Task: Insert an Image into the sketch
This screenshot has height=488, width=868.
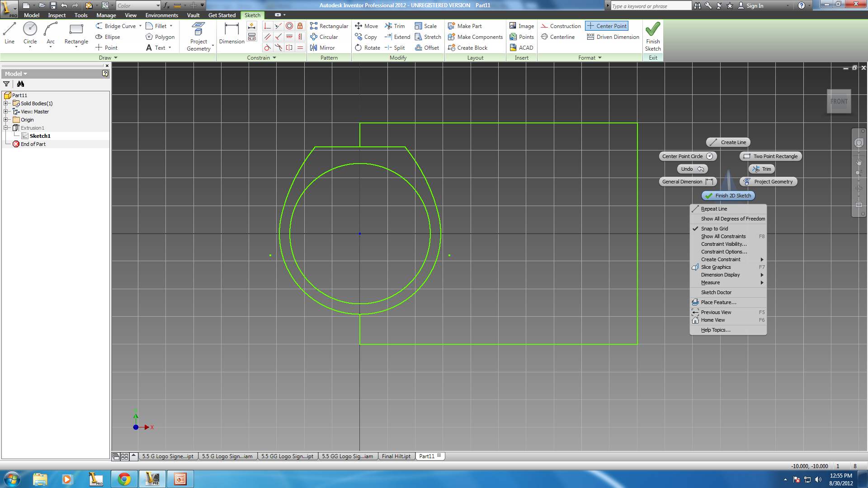Action: click(522, 26)
